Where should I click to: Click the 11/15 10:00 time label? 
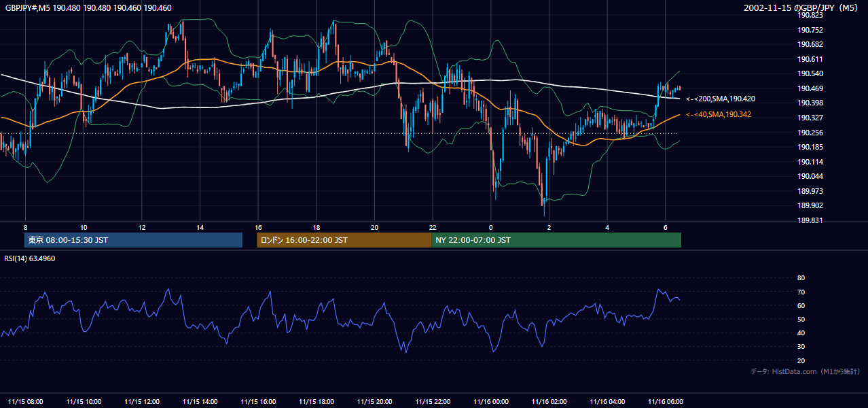click(84, 401)
